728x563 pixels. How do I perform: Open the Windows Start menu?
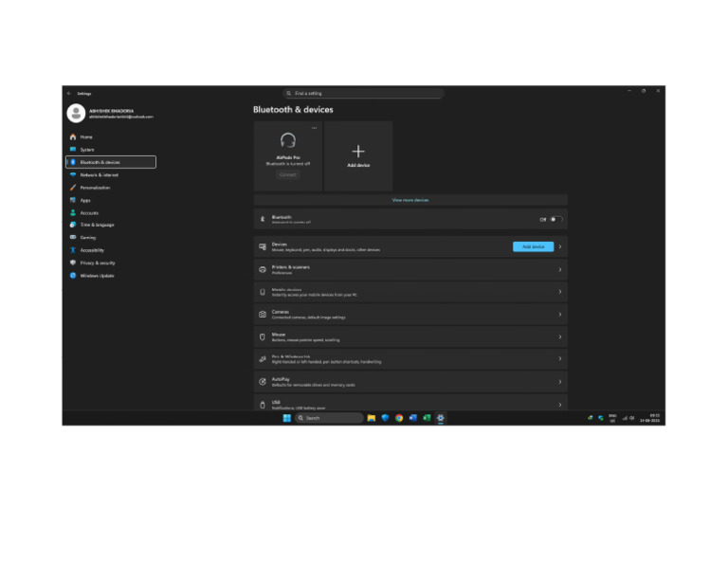(287, 418)
